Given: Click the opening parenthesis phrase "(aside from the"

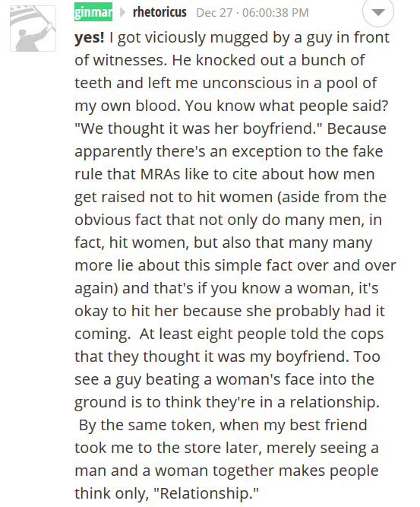Looking at the screenshot, I should [332, 197].
